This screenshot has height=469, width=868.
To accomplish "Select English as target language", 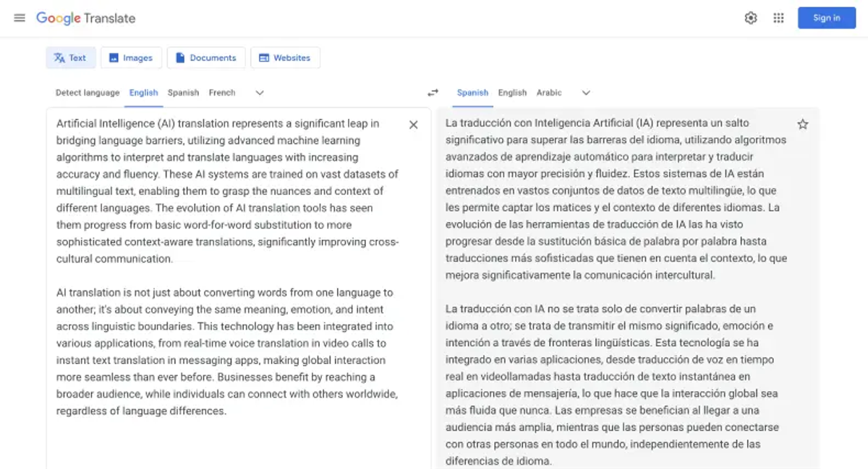I will (x=512, y=92).
